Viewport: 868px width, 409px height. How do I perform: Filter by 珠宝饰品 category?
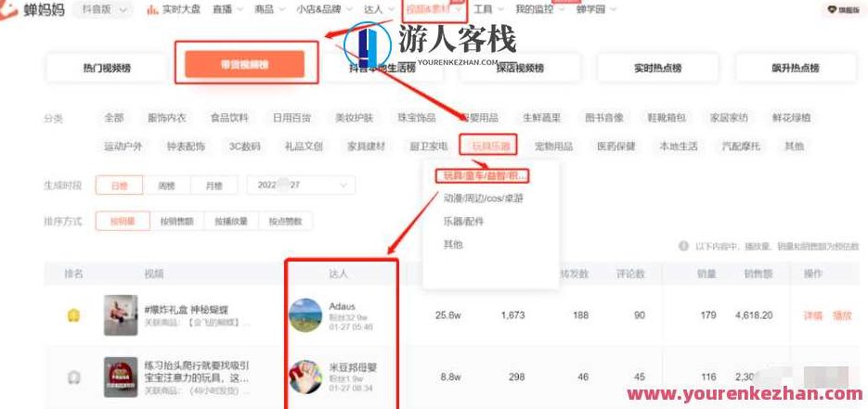click(417, 118)
